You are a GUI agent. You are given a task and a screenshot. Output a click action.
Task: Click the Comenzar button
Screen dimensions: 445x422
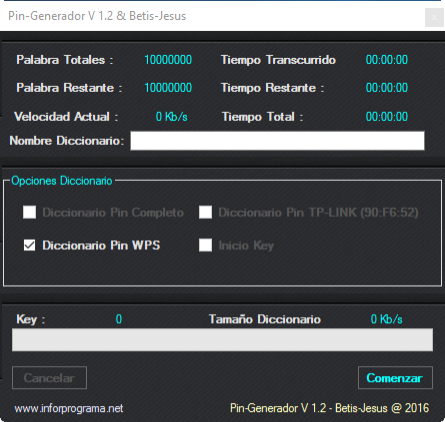click(x=395, y=378)
